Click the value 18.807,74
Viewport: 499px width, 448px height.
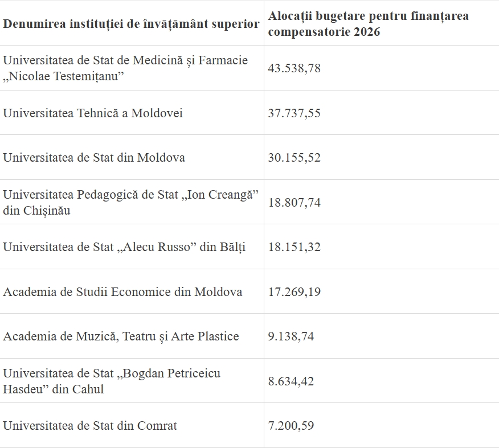coord(295,203)
